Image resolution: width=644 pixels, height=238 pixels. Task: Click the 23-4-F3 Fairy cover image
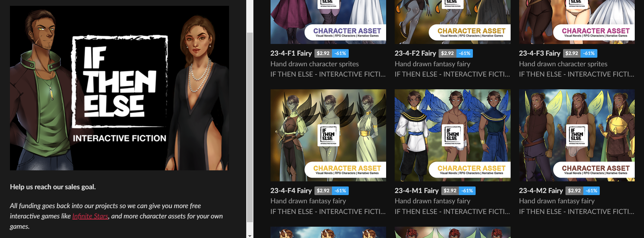pyautogui.click(x=577, y=22)
